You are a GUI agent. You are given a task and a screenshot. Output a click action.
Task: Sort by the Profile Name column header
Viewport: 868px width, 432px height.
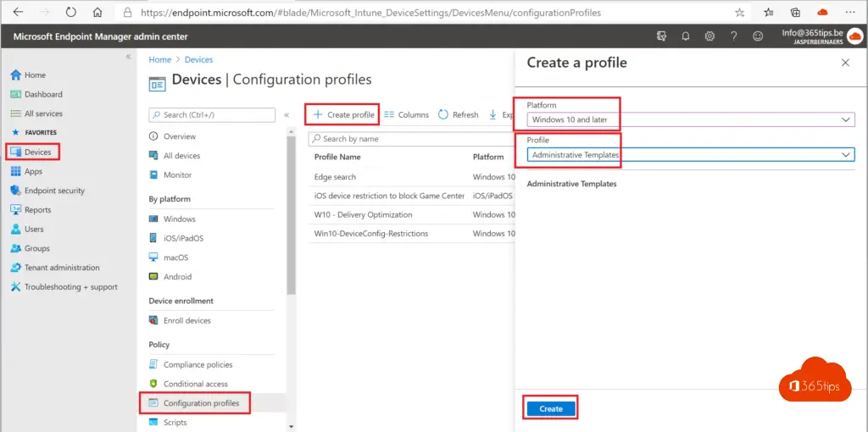[337, 157]
